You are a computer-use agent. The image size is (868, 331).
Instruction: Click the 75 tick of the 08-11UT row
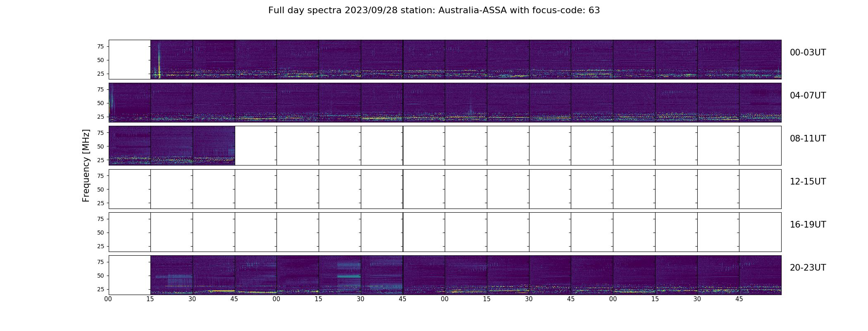100,132
